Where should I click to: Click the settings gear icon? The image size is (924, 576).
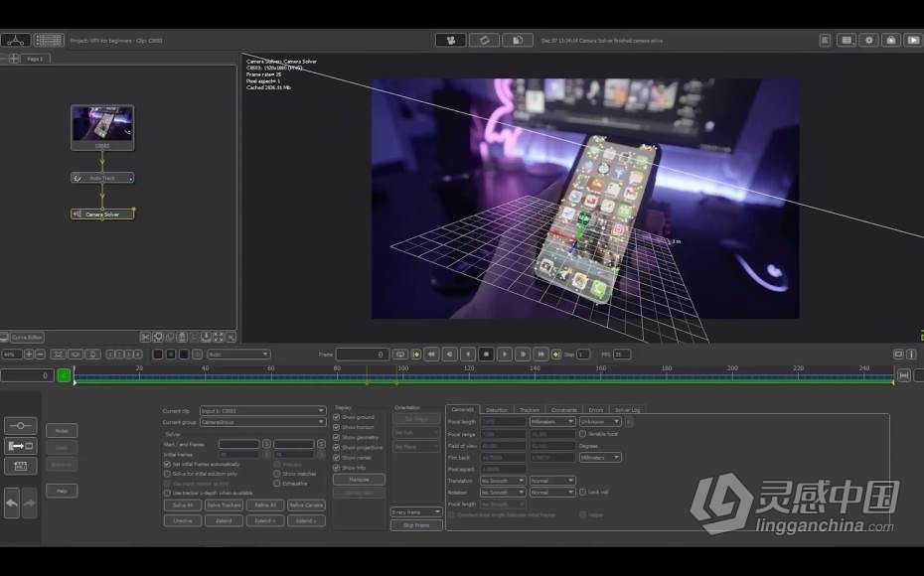point(868,40)
